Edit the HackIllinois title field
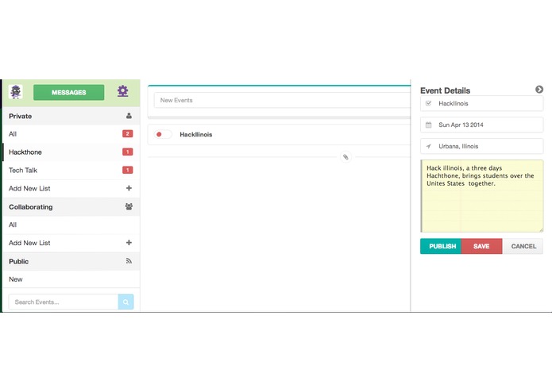The image size is (552, 392). point(481,103)
